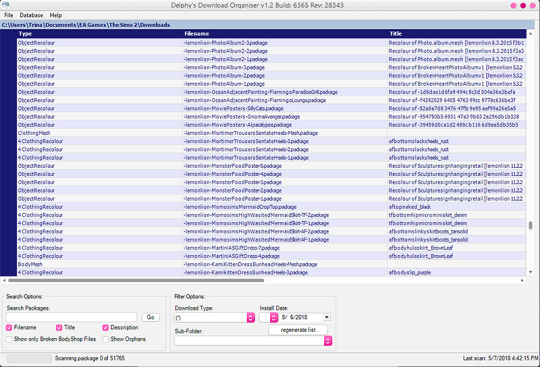
Task: Toggle the Description search checkbox
Action: tap(105, 327)
